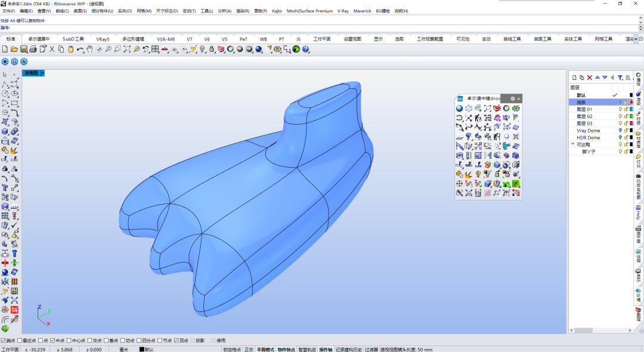Switch to the VRay5 toolbar tab
Viewport: 644px width, 352px height.
click(x=103, y=39)
